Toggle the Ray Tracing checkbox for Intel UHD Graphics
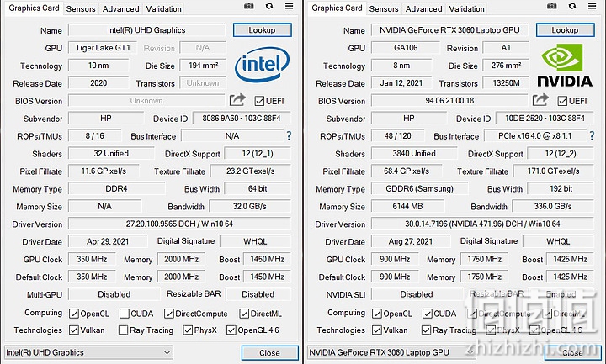The height and width of the screenshot is (364, 606). tap(123, 330)
